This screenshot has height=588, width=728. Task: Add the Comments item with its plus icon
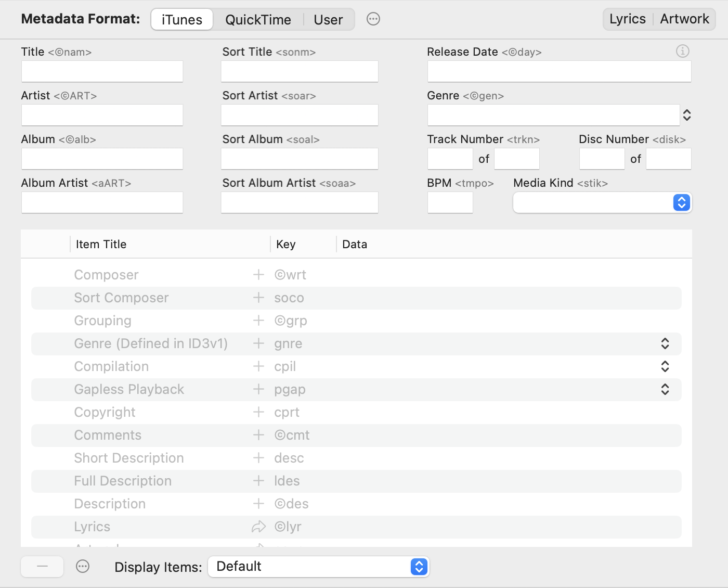[x=258, y=435]
